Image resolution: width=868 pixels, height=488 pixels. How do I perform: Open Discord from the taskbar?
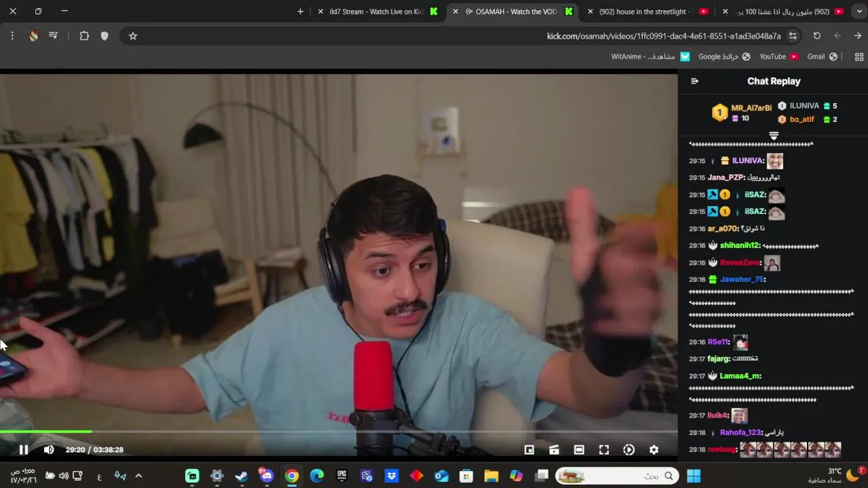267,476
